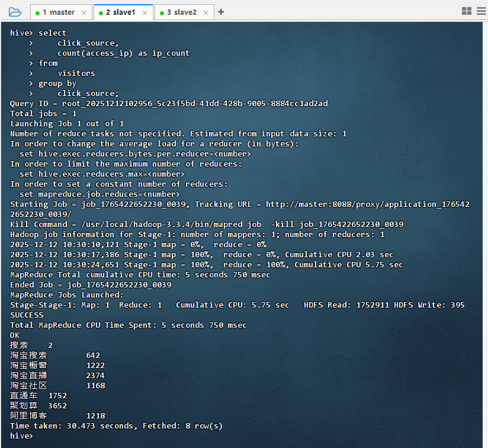Click the 直通车 1752 result row

click(38, 395)
